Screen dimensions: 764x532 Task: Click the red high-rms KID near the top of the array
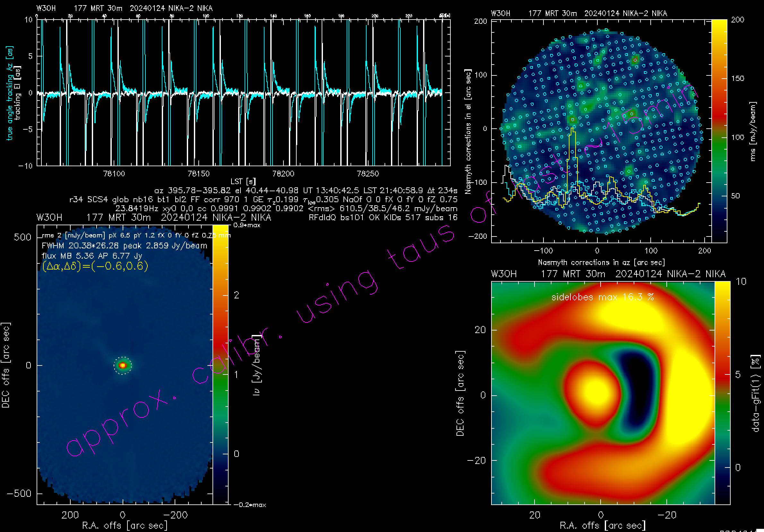click(x=635, y=60)
